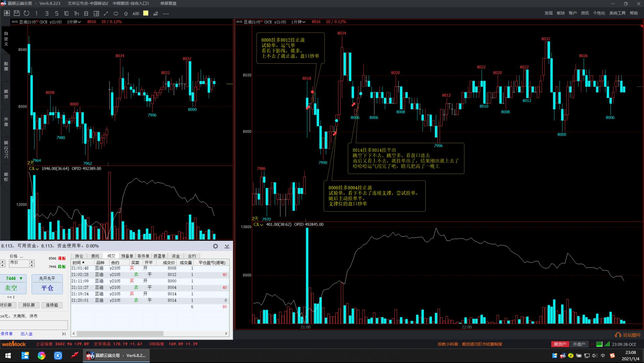Select the 期权 sidebar tab
Screen dimensions: 644x363
point(6,177)
